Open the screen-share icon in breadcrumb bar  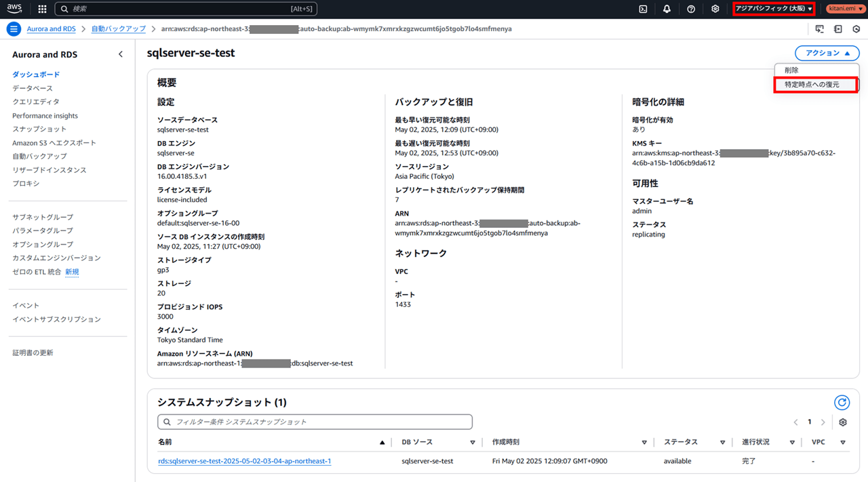point(820,29)
